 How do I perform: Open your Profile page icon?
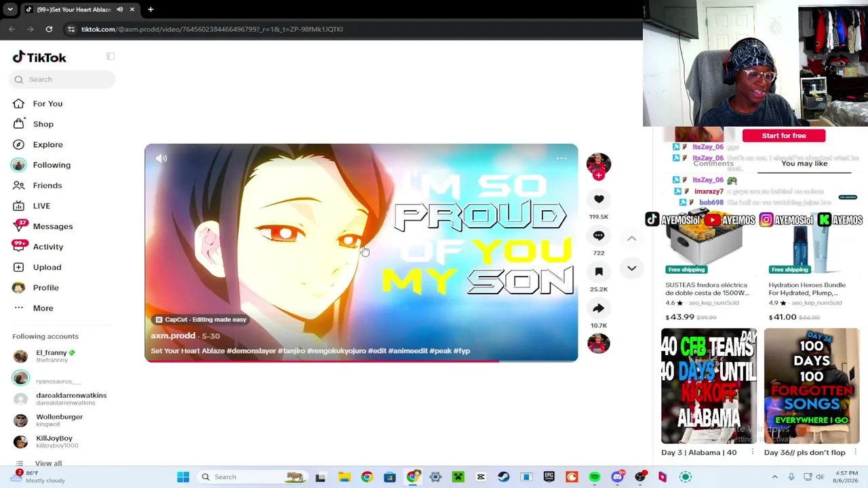coord(19,287)
